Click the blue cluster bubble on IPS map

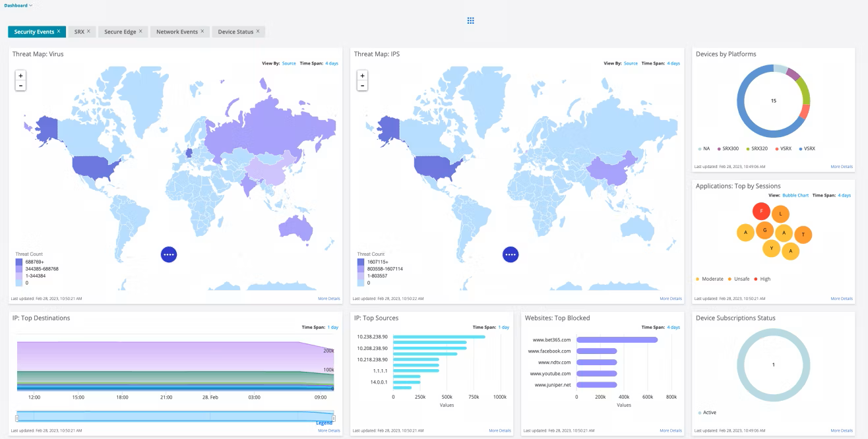(x=511, y=254)
